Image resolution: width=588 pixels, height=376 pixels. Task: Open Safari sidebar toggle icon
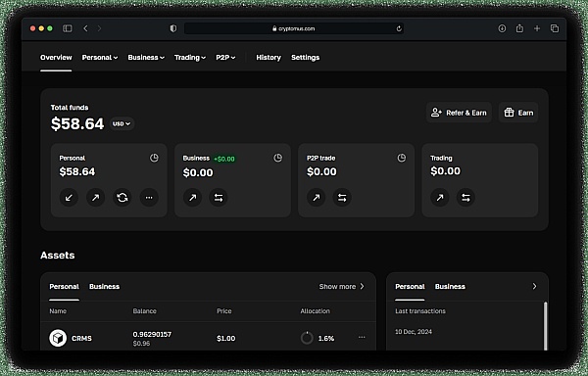[x=68, y=28]
